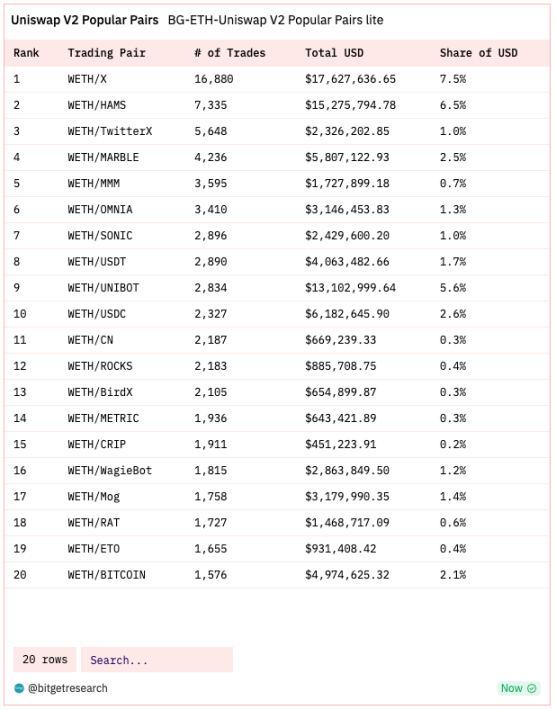Viewport: 556px width, 710px height.
Task: Sort by Total USD column header
Action: [334, 53]
